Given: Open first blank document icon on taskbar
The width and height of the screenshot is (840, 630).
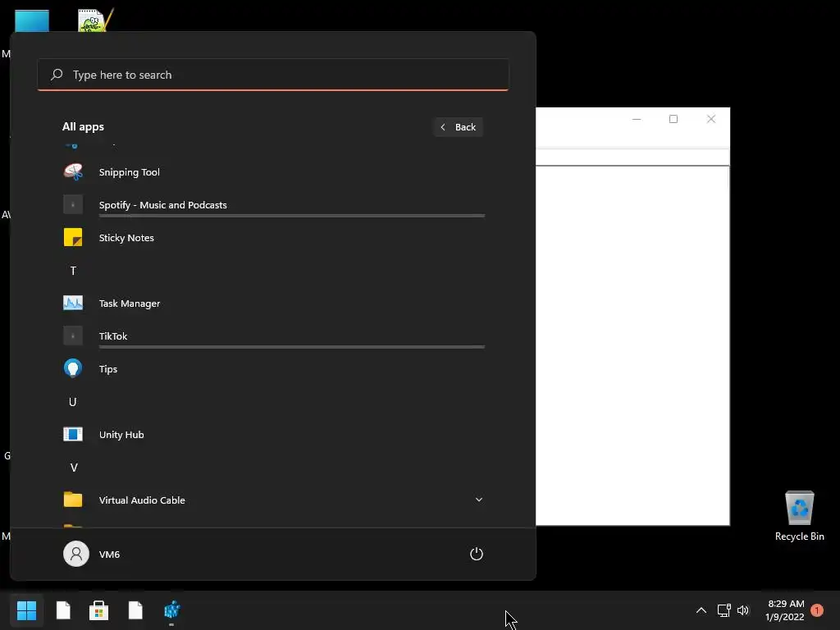Looking at the screenshot, I should point(63,609).
